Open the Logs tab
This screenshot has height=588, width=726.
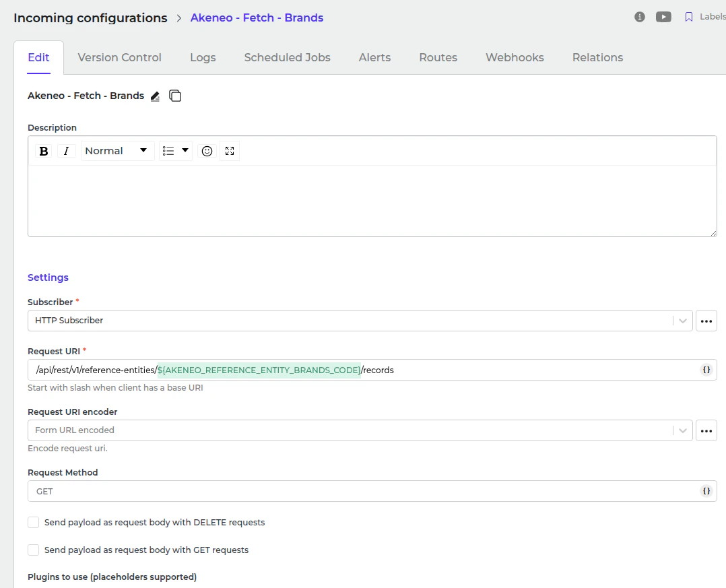pos(203,57)
